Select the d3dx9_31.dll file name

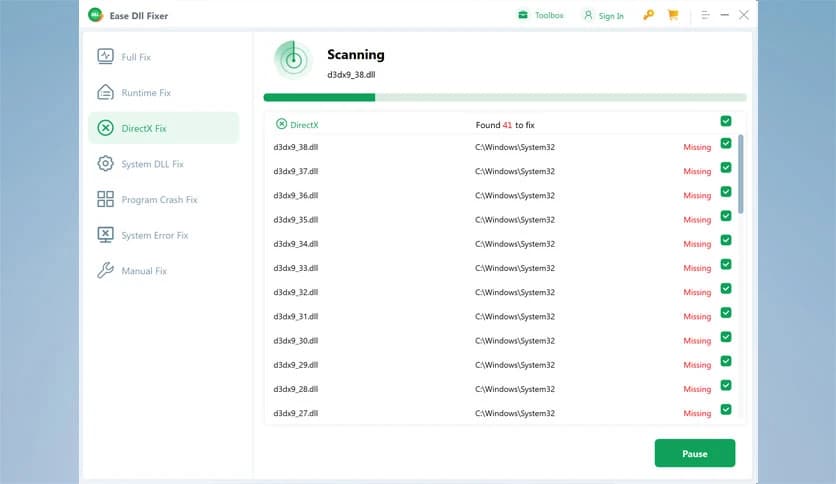coord(296,317)
